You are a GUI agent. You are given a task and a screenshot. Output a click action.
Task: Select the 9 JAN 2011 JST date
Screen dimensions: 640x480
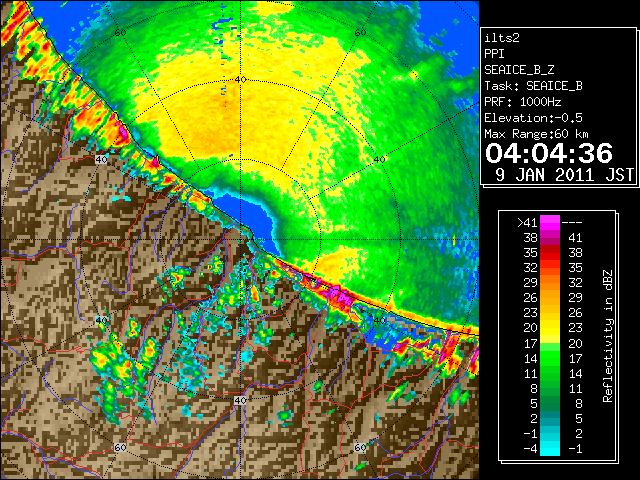tap(564, 175)
